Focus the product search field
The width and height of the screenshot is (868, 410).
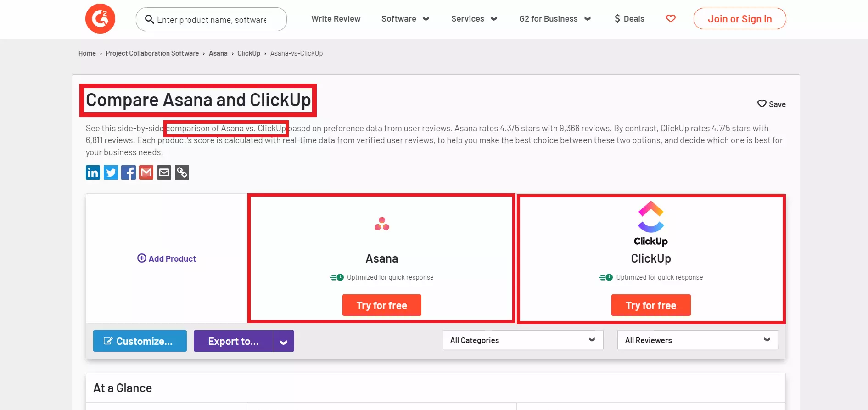(212, 20)
